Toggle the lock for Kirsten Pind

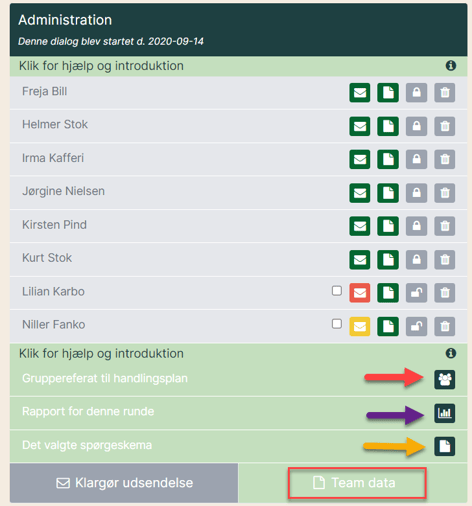coord(416,226)
